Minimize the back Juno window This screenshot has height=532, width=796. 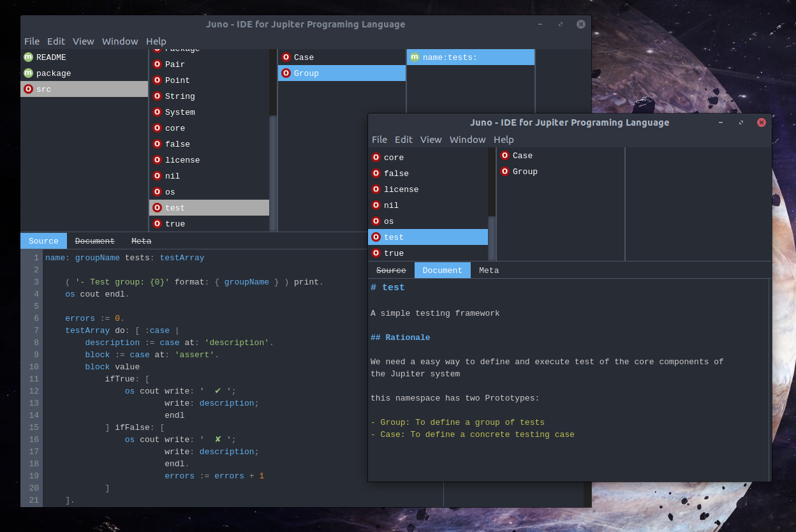(540, 24)
